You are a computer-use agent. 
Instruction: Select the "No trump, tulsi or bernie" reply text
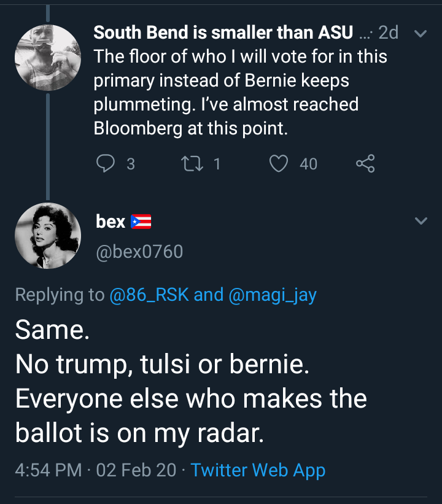[x=161, y=364]
